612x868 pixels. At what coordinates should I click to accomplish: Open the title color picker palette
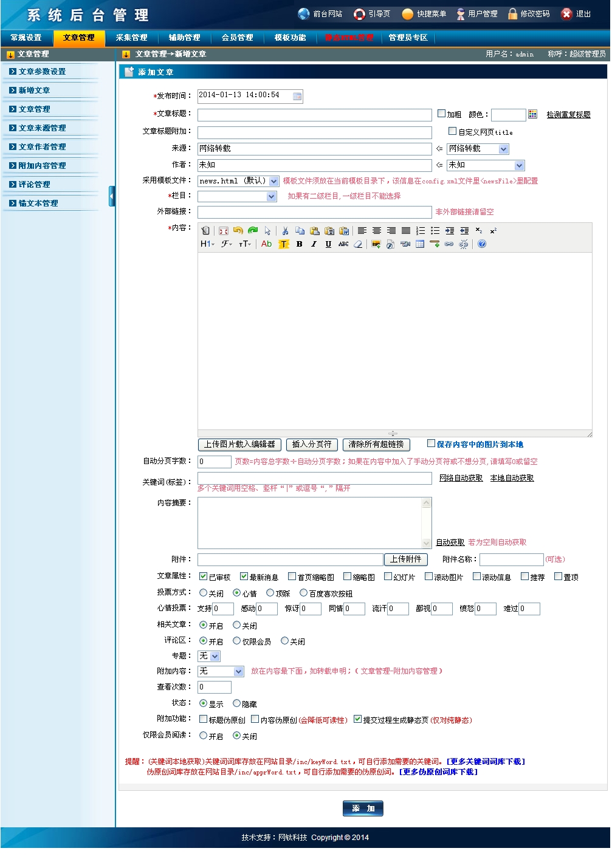tap(533, 114)
